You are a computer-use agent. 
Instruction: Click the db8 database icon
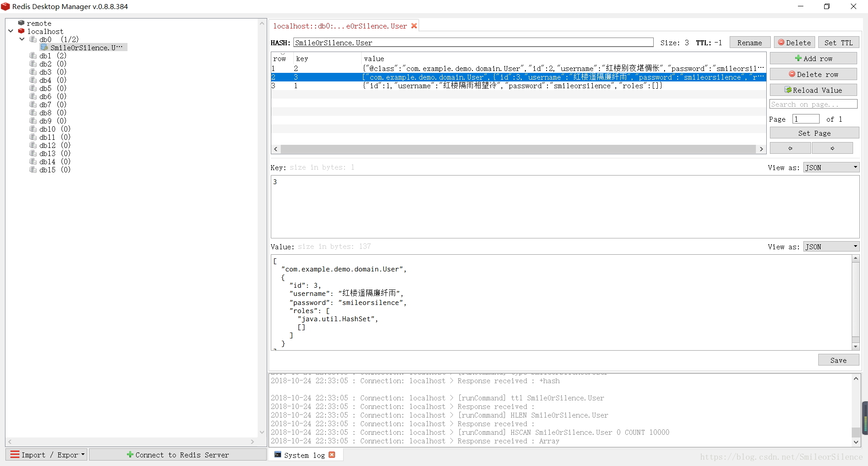tap(33, 113)
